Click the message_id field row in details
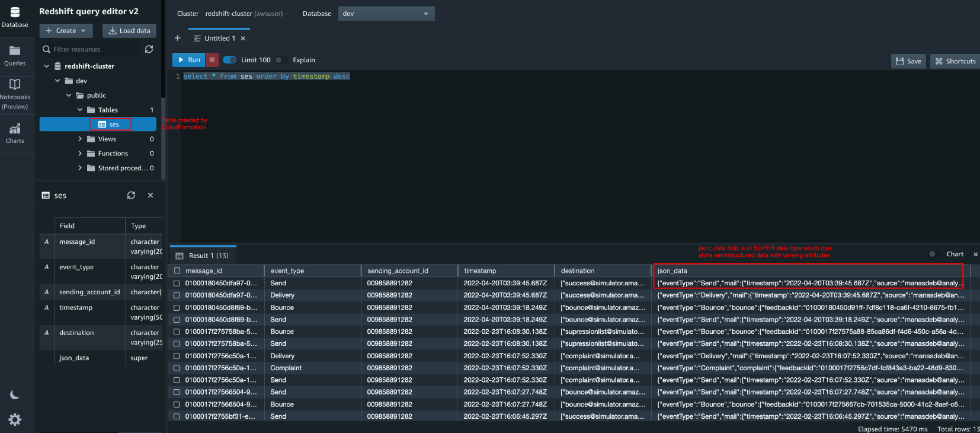Image resolution: width=980 pixels, height=433 pixels. 101,246
